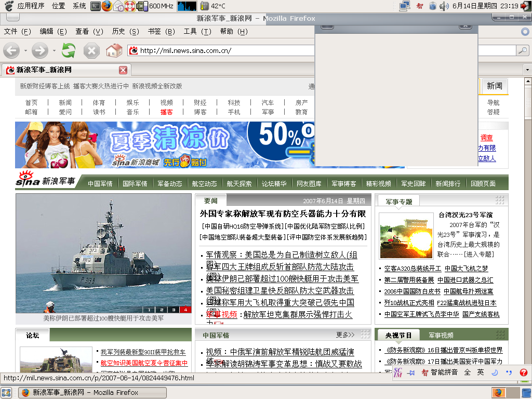The height and width of the screenshot is (399, 532).
Task: Toggle punctuation mode on SCIM toolbar
Action: (x=509, y=373)
